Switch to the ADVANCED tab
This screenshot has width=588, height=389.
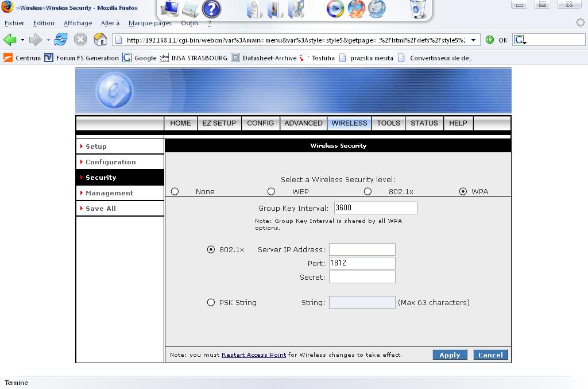303,123
